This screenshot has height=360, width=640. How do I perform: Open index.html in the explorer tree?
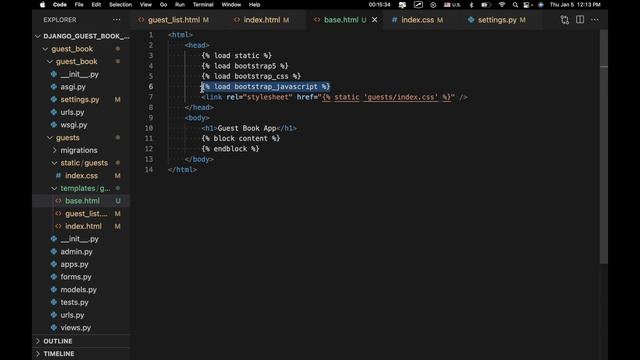pyautogui.click(x=83, y=227)
